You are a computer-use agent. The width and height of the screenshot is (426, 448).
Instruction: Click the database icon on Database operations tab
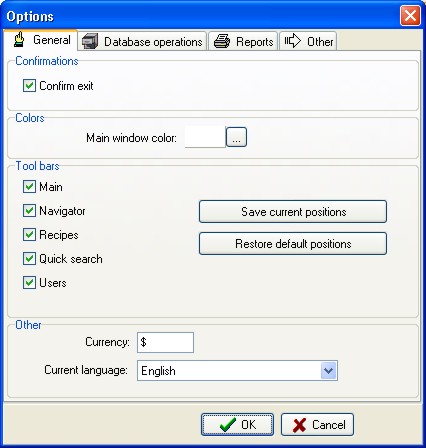click(90, 41)
